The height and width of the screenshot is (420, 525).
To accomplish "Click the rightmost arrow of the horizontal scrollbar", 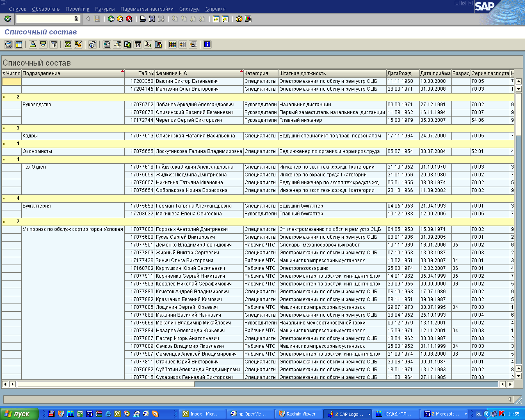I will coord(510,384).
